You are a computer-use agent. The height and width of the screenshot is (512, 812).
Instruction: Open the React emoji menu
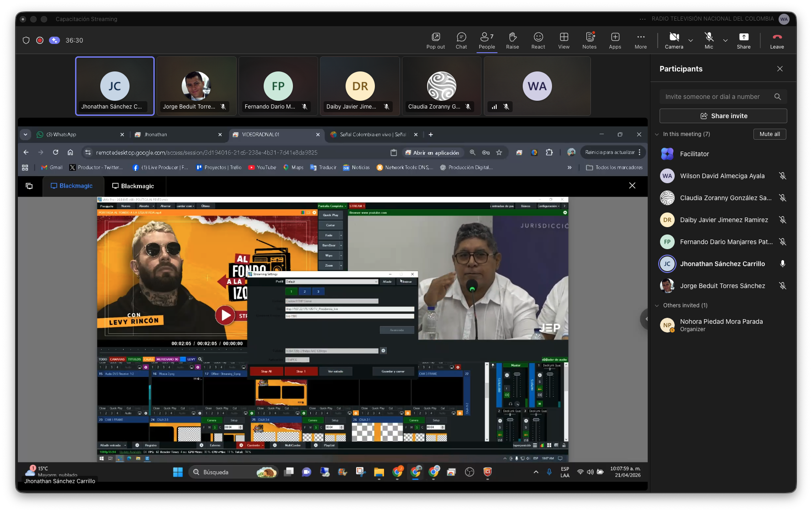(x=538, y=40)
